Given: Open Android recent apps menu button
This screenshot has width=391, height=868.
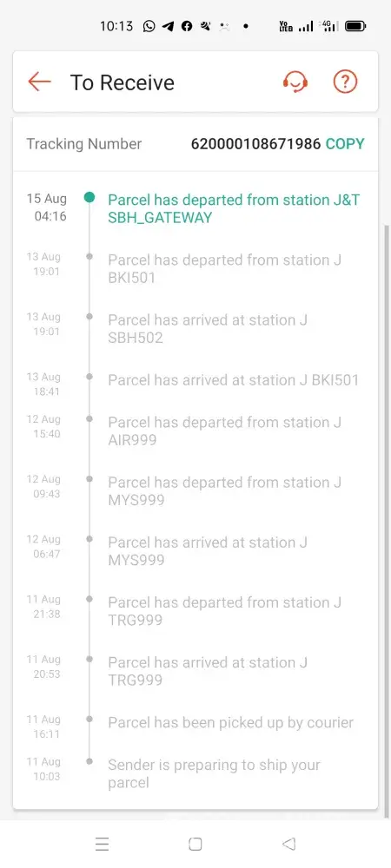Looking at the screenshot, I should click(x=102, y=844).
